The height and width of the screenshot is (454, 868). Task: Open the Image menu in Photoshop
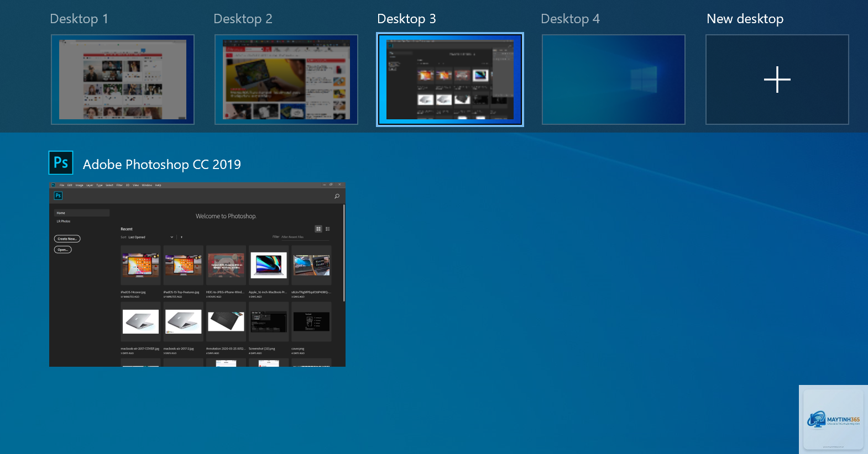80,186
